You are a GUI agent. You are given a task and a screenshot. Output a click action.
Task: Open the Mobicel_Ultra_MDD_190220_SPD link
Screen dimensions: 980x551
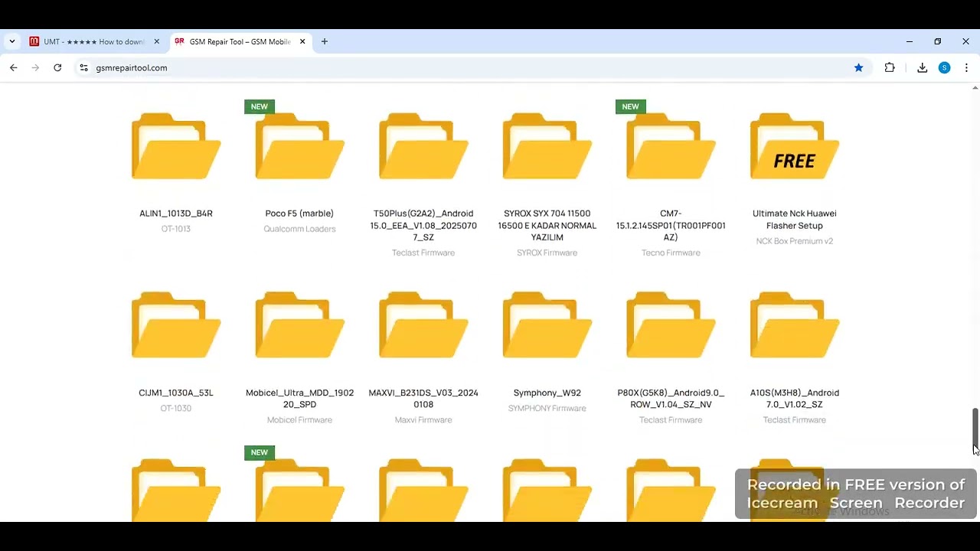(299, 399)
